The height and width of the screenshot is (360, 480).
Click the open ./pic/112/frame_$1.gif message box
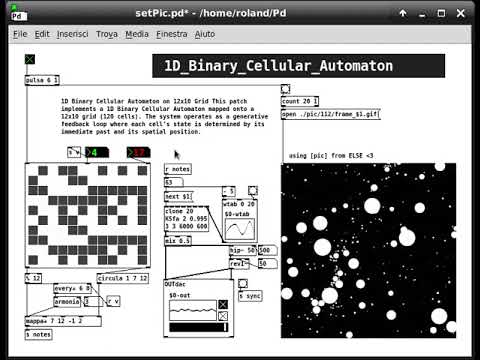pos(331,114)
